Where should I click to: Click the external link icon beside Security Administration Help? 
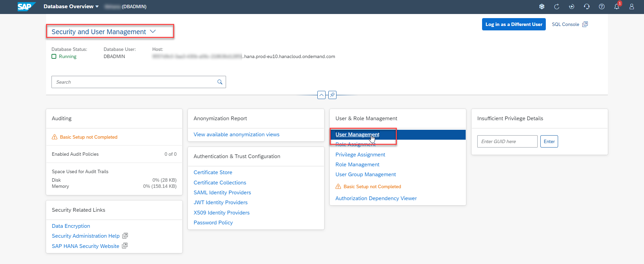pyautogui.click(x=125, y=236)
